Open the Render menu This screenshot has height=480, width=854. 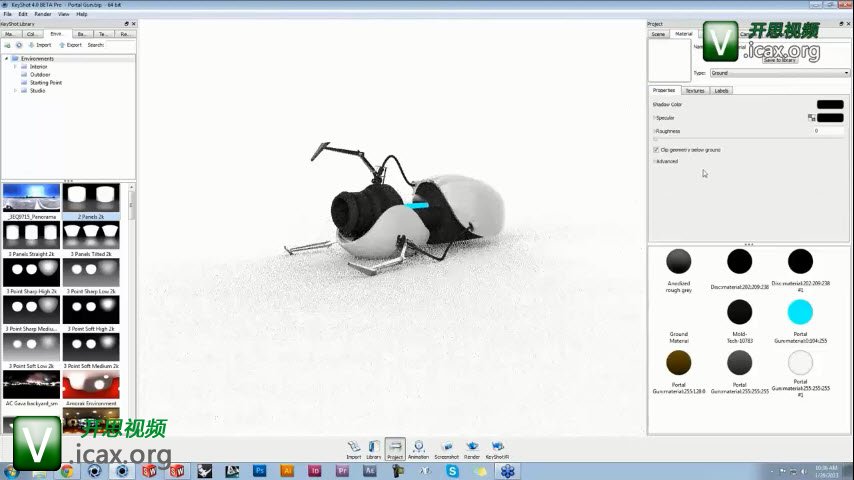(x=43, y=14)
